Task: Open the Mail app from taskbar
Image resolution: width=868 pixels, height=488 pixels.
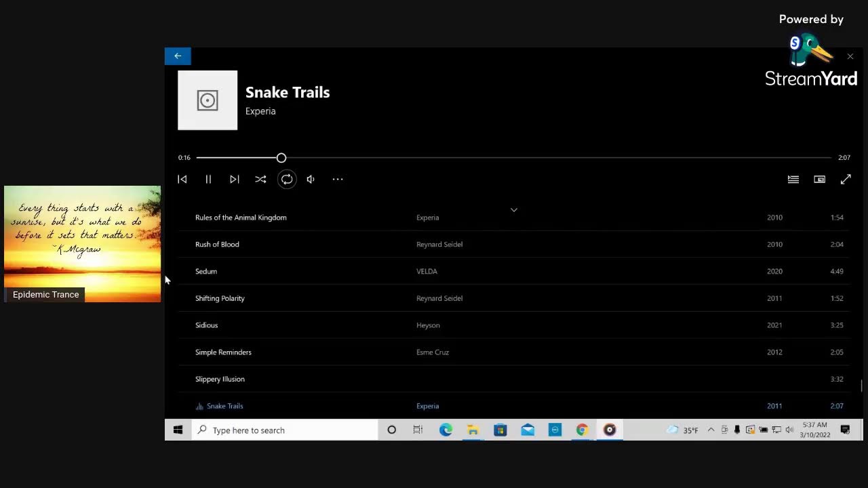Action: [528, 430]
